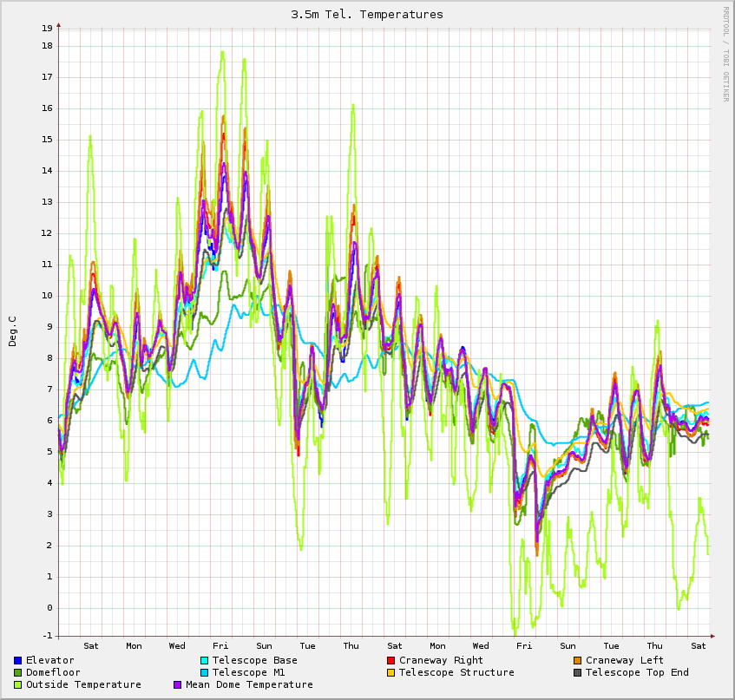Select the lime Outside Temperature color box
The height and width of the screenshot is (700, 735).
[17, 685]
